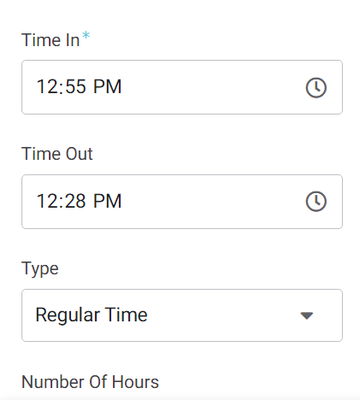Click the Time Out field label
The image size is (360, 400).
pos(57,154)
